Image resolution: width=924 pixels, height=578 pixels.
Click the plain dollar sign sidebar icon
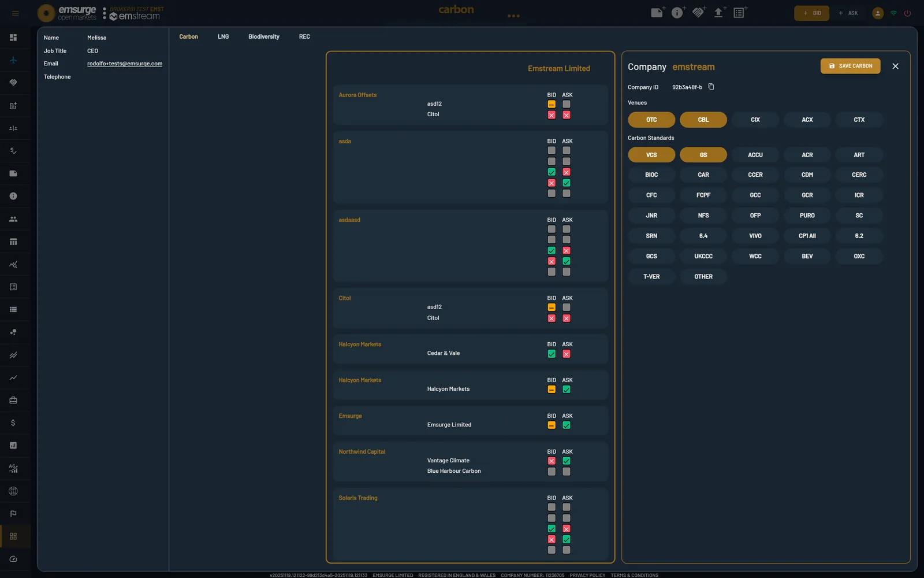click(13, 423)
